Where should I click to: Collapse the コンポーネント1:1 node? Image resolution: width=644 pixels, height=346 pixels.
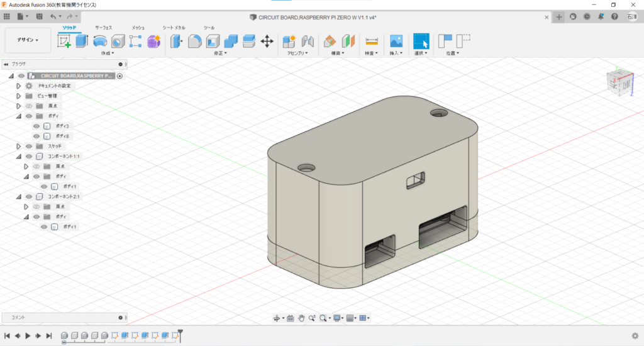click(18, 156)
